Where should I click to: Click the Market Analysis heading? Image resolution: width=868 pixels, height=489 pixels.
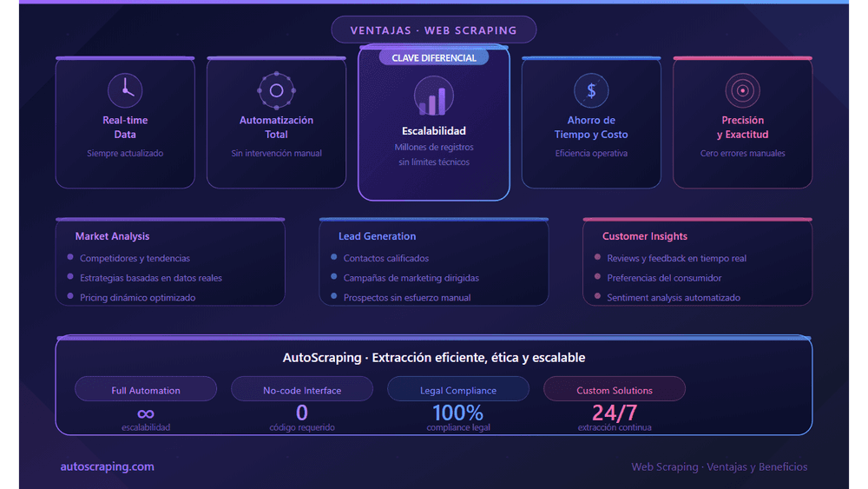(x=112, y=236)
